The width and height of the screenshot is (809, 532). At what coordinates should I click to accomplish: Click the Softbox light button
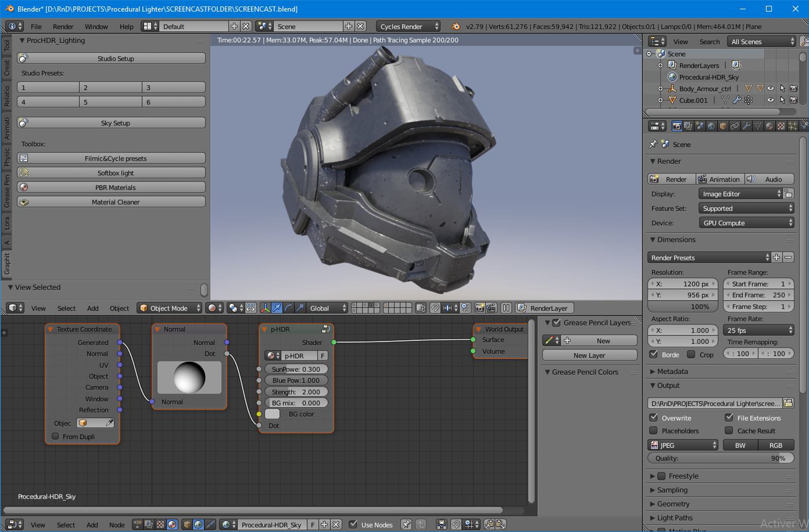pyautogui.click(x=111, y=173)
